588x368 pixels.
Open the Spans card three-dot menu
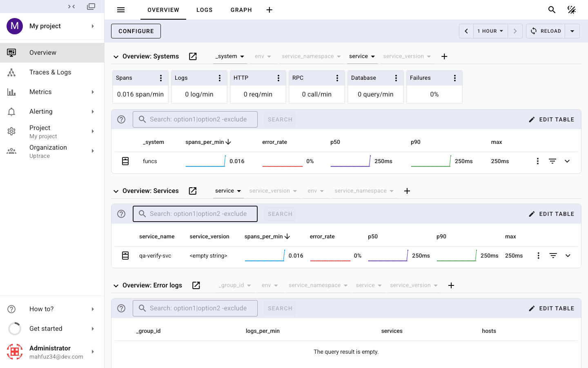[x=161, y=78]
